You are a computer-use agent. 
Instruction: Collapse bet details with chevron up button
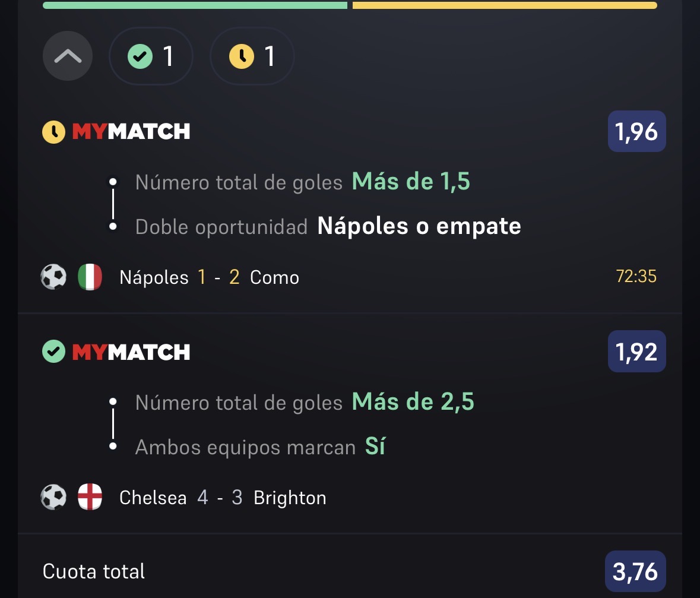(x=68, y=56)
